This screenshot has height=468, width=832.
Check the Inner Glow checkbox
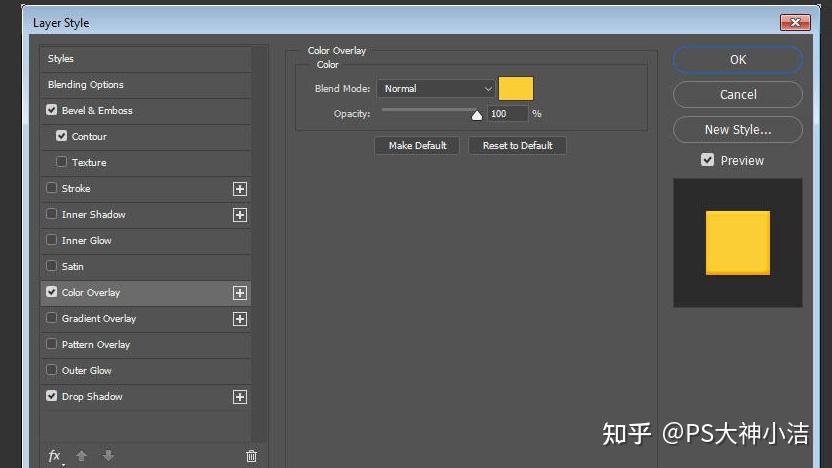pyautogui.click(x=51, y=240)
